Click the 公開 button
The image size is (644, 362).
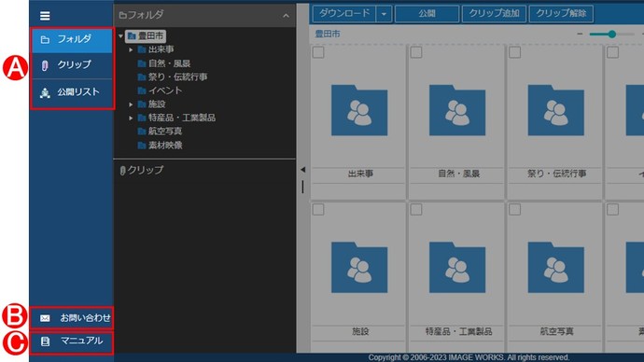427,14
